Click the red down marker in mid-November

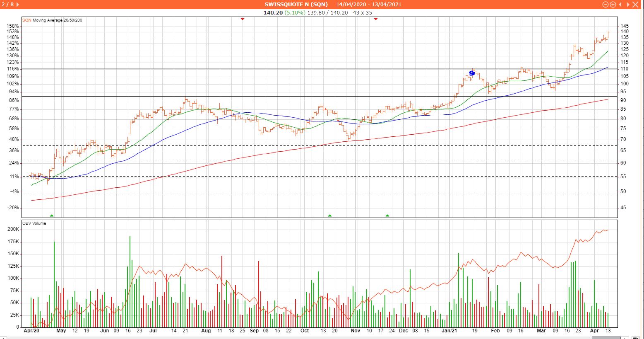click(x=376, y=19)
